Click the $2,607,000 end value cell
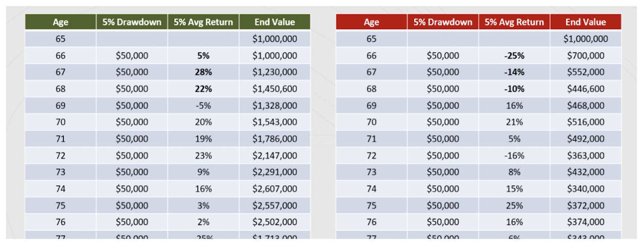Screen dimensions: 644x245 point(274,189)
